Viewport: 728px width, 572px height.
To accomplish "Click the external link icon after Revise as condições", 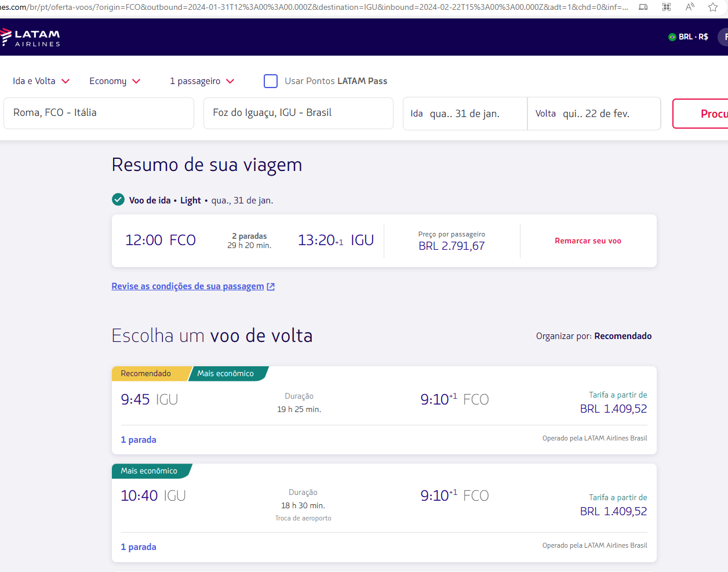I will [x=271, y=286].
